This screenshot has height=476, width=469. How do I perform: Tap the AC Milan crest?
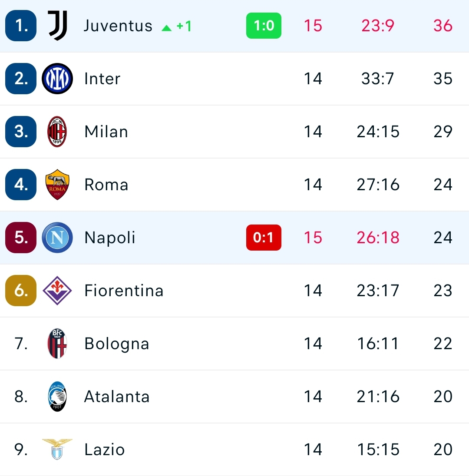pos(57,132)
